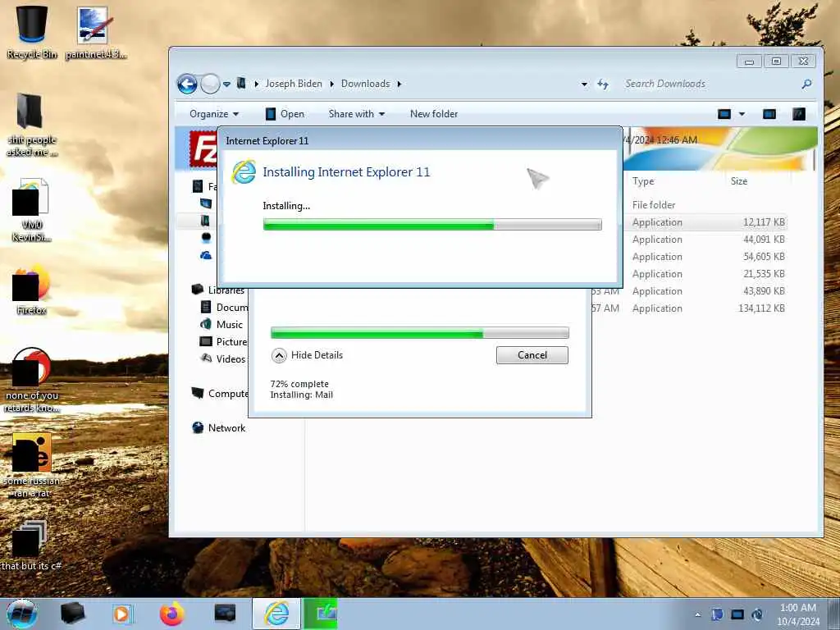Screen dimensions: 840x630
Task: Click the refresh icon by the address bar
Action: tap(603, 84)
